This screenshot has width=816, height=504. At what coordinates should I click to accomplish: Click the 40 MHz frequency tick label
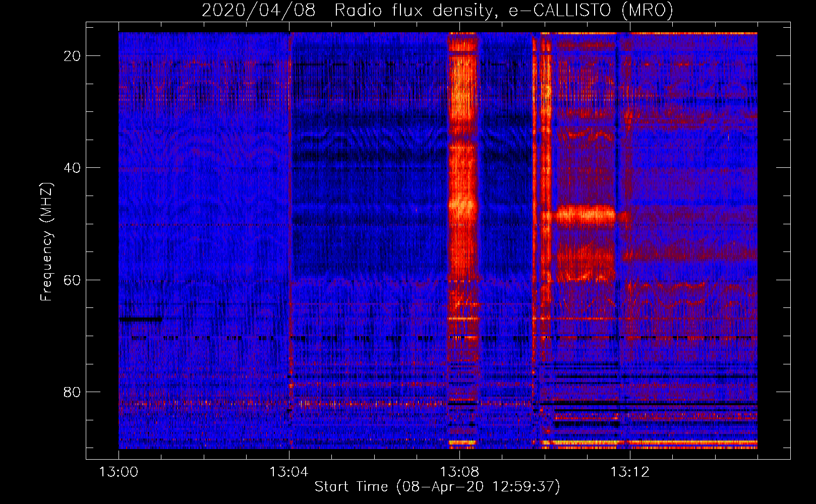click(x=72, y=168)
